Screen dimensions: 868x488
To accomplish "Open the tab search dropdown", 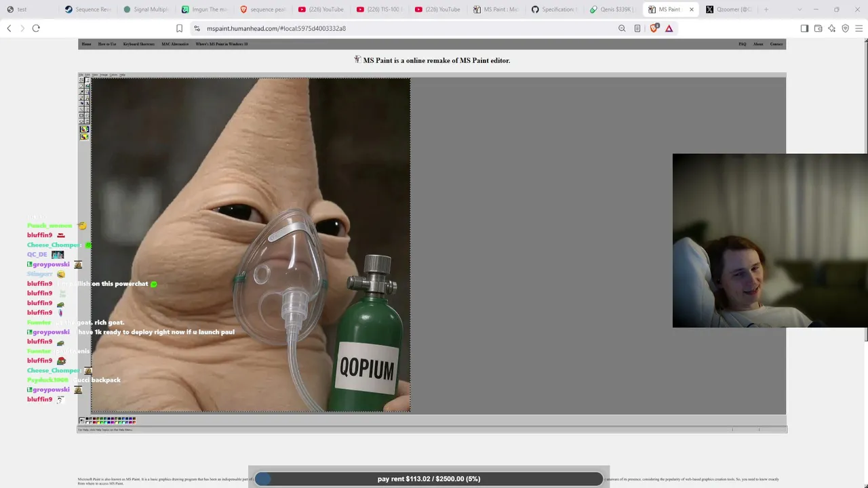I will click(x=800, y=9).
